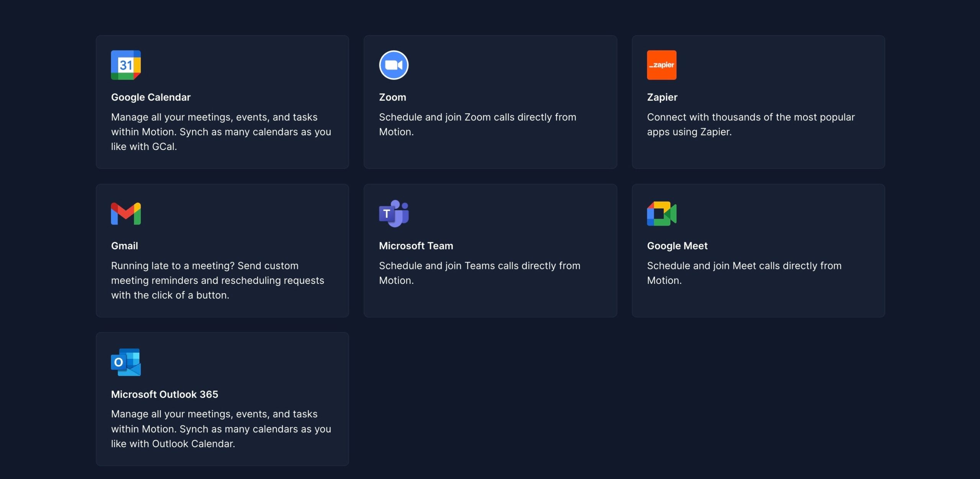This screenshot has height=479, width=980.
Task: Select the Zapier heading text
Action: coord(662,97)
